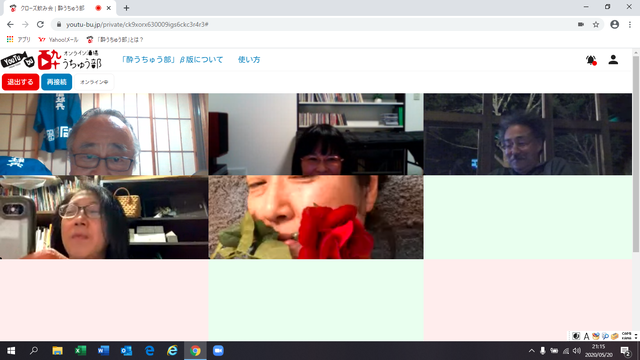Click the site info lock icon
The height and width of the screenshot is (360, 640).
tap(59, 24)
